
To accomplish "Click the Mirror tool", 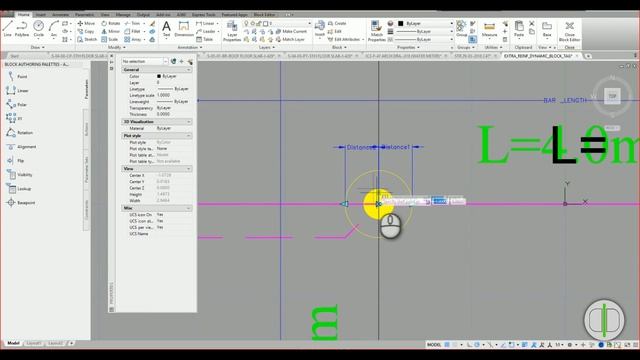I will (x=111, y=31).
